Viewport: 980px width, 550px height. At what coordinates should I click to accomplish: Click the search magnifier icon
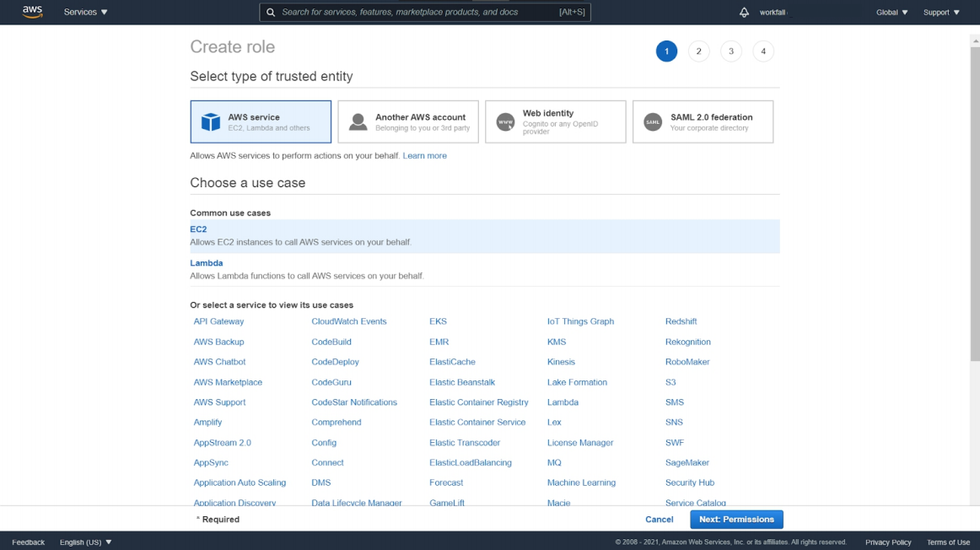pos(271,12)
